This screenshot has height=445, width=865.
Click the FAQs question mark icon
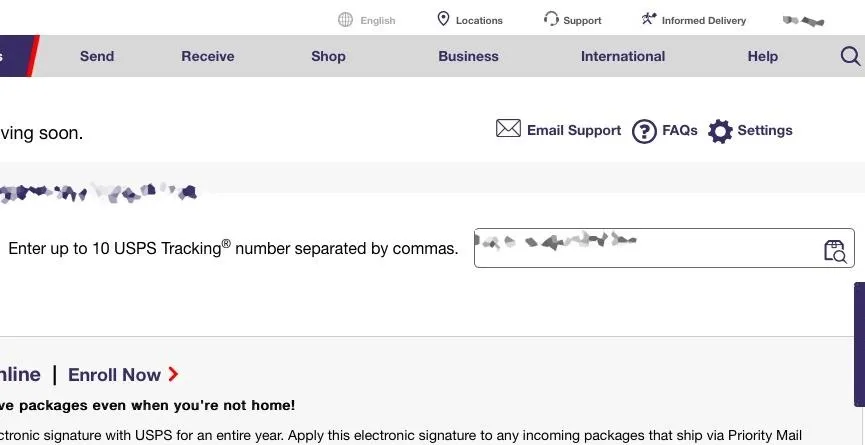644,131
